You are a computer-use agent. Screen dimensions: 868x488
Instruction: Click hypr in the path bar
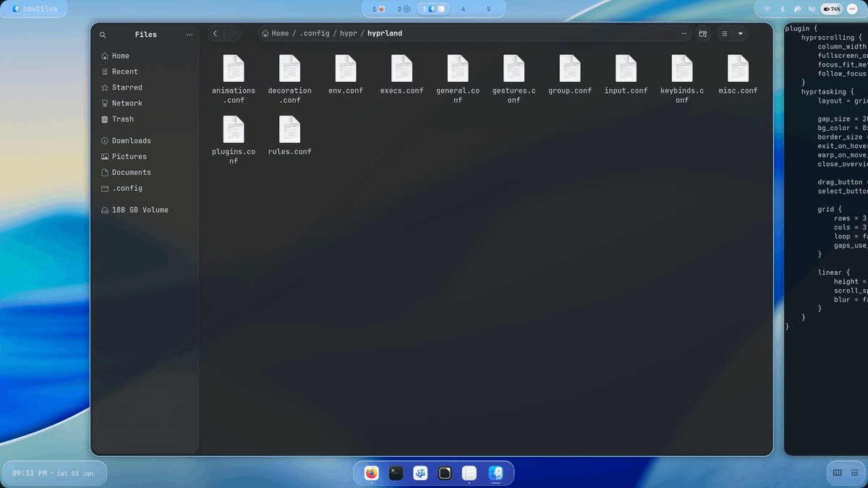[349, 33]
